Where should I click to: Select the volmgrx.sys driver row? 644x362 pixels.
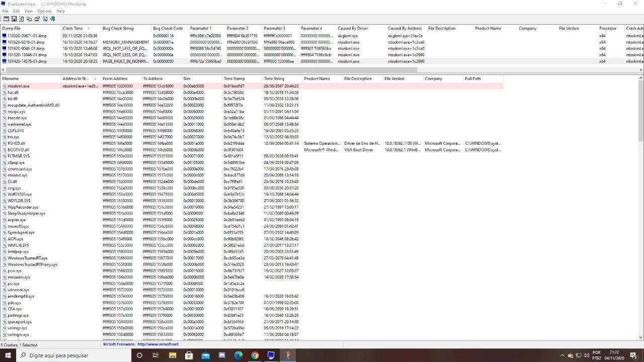coord(252,334)
